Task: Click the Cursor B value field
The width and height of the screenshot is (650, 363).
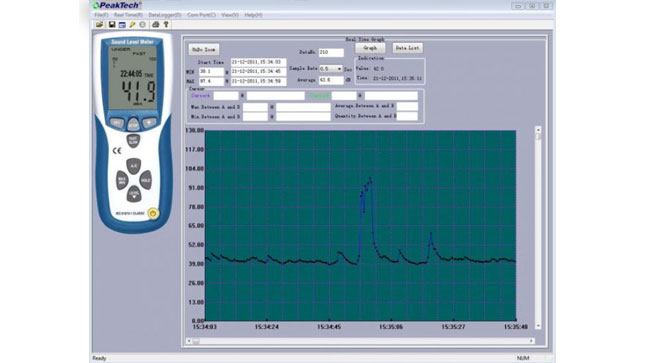Action: click(x=344, y=96)
